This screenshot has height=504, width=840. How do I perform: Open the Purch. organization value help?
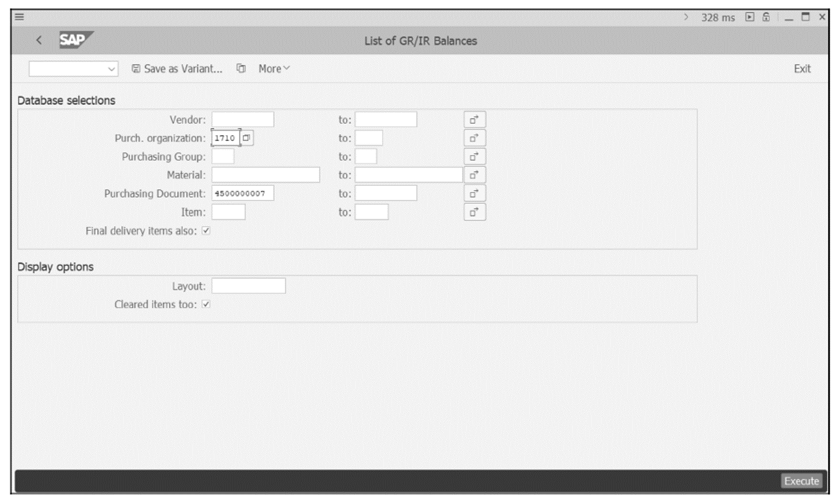coord(247,138)
